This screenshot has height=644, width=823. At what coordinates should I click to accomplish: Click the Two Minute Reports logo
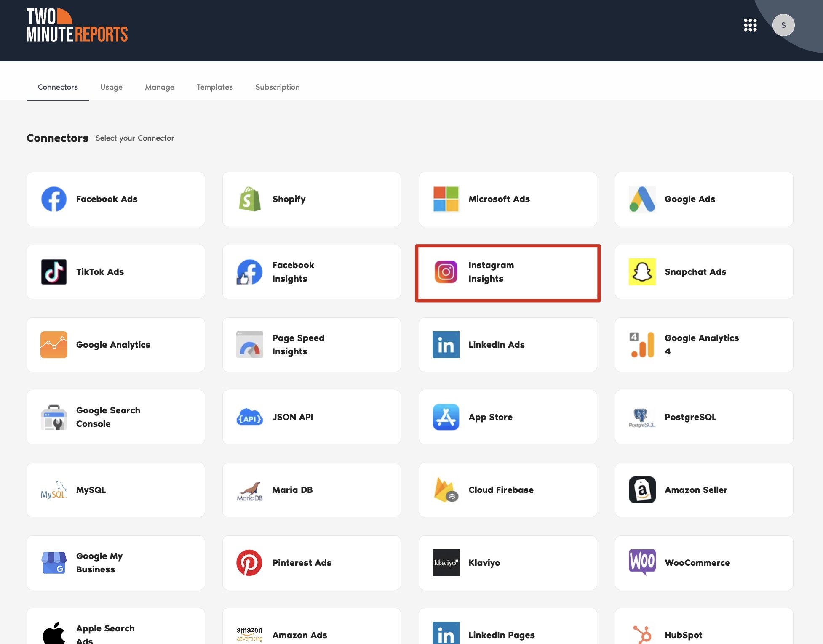coord(77,25)
